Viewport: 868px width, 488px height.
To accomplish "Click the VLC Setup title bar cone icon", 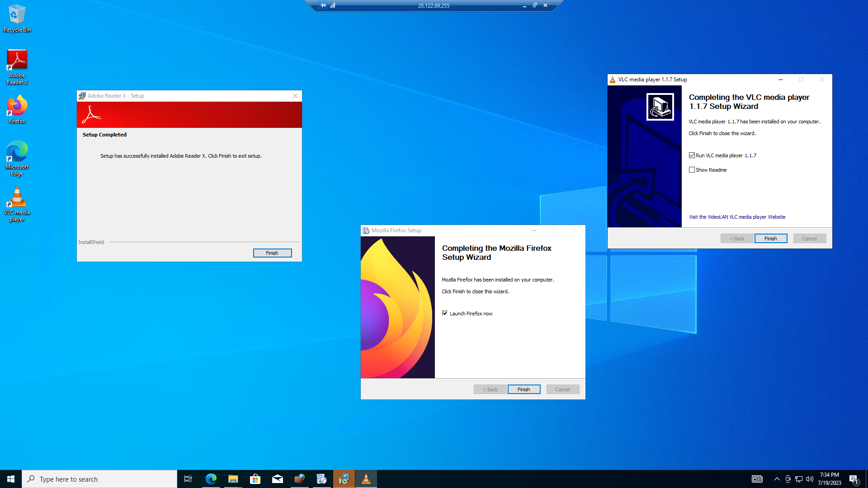I will point(613,80).
